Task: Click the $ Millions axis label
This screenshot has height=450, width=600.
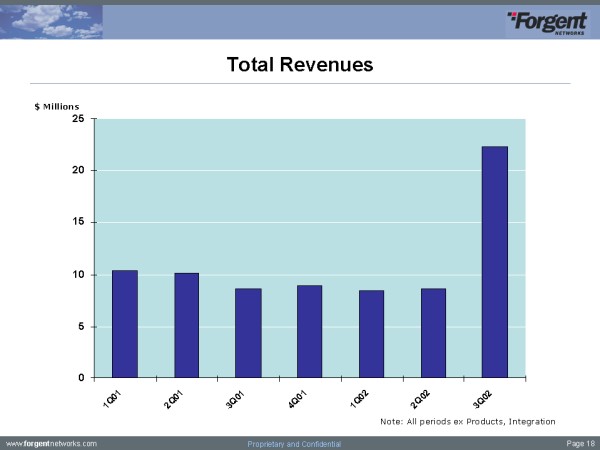Action: (x=53, y=107)
